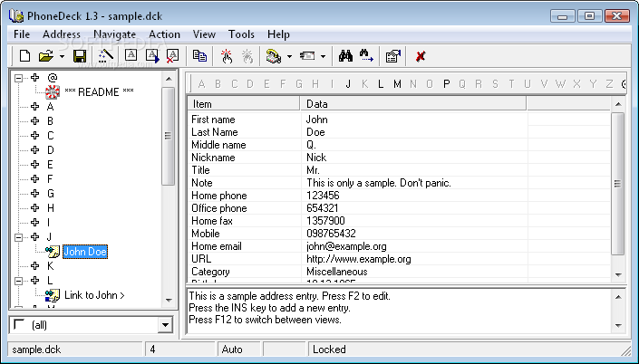Open the Action menu
The width and height of the screenshot is (639, 364).
click(x=164, y=34)
